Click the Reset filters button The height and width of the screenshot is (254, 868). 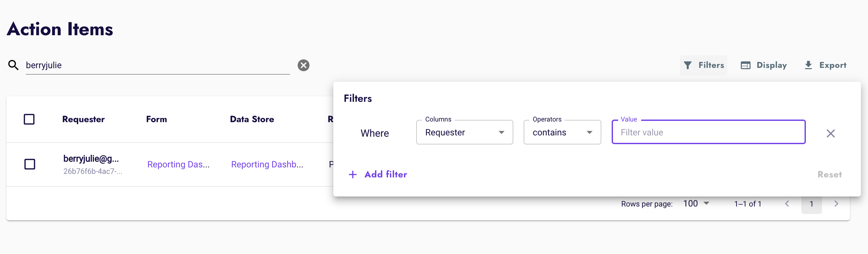pos(829,174)
